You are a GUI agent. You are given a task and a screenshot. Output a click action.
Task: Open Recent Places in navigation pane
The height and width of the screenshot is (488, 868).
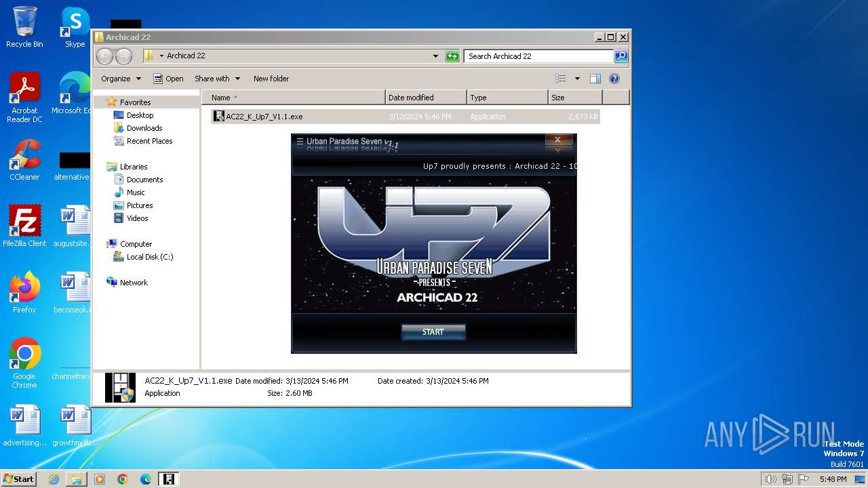point(149,141)
